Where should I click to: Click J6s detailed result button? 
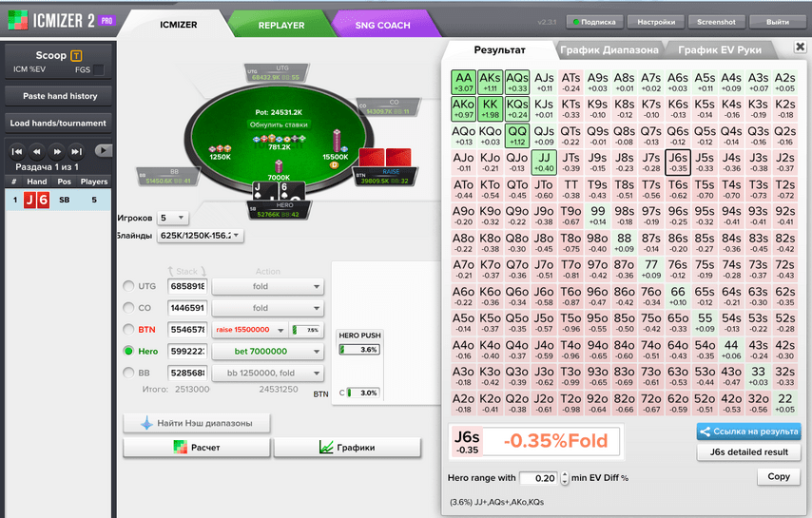point(749,452)
